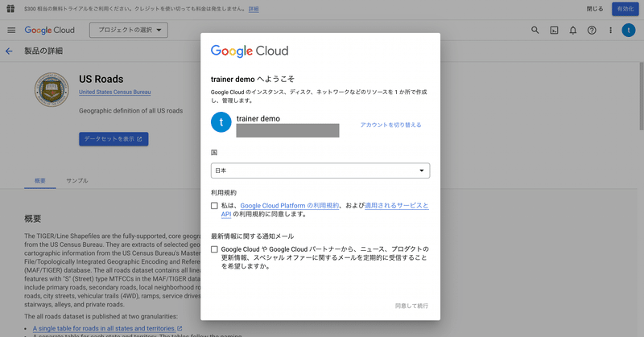Open Cloud Shell terminal icon

[x=555, y=31]
